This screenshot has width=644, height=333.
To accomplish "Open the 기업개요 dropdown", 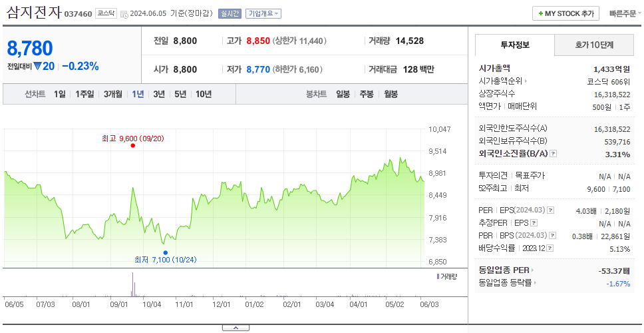I will tap(263, 13).
